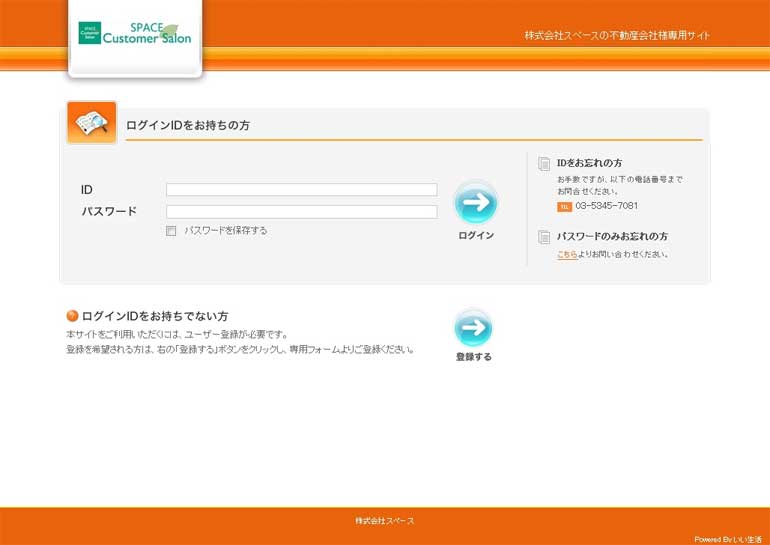Click the 登録する label under arrow

[473, 357]
